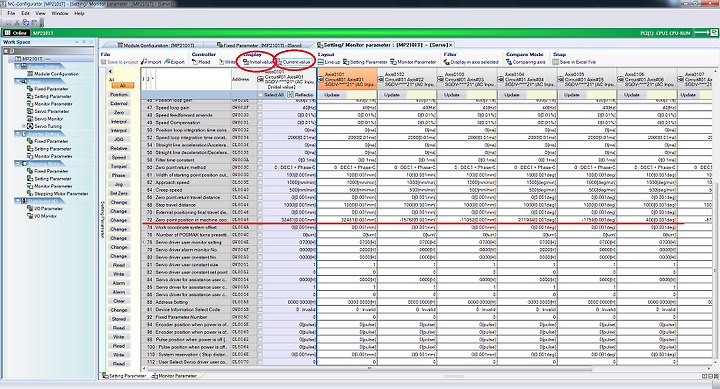The width and height of the screenshot is (720, 389).
Task: Open the Work Space panel dropdown arrow
Action: tap(77, 42)
